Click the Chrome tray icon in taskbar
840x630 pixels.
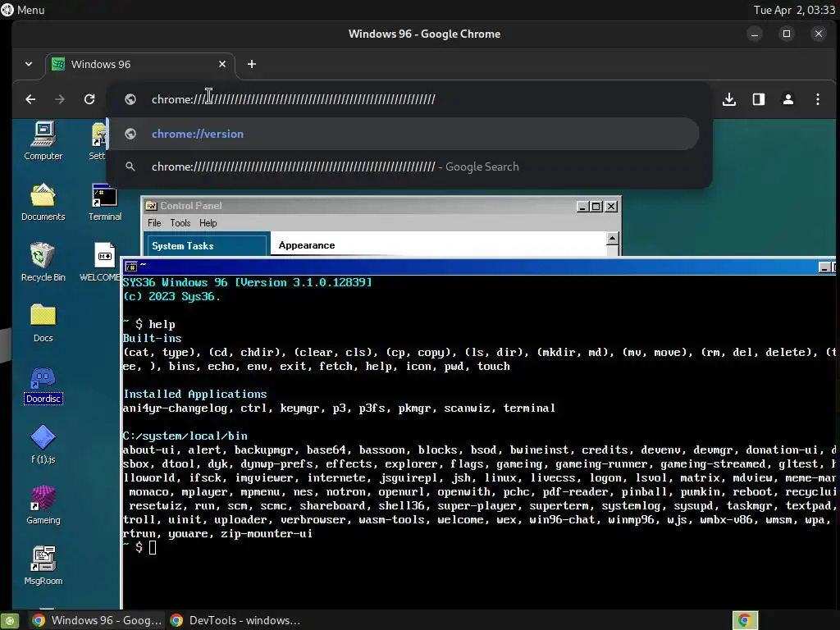(x=745, y=620)
